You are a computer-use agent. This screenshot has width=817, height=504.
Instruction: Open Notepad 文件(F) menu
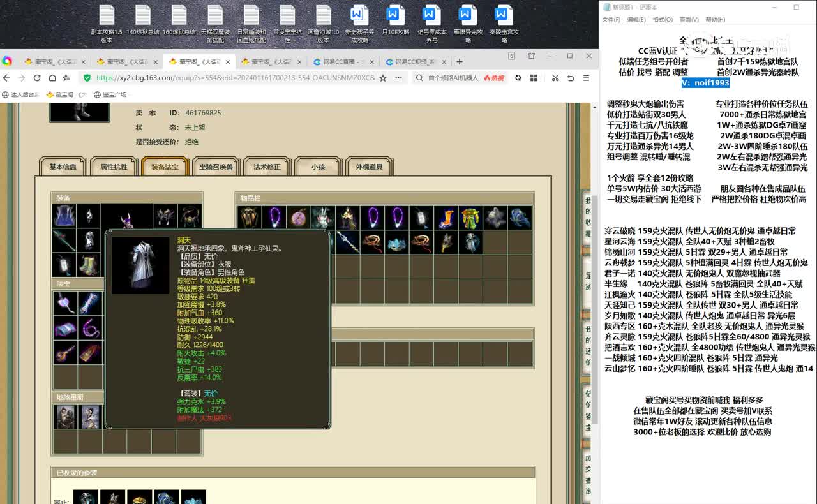[x=611, y=20]
